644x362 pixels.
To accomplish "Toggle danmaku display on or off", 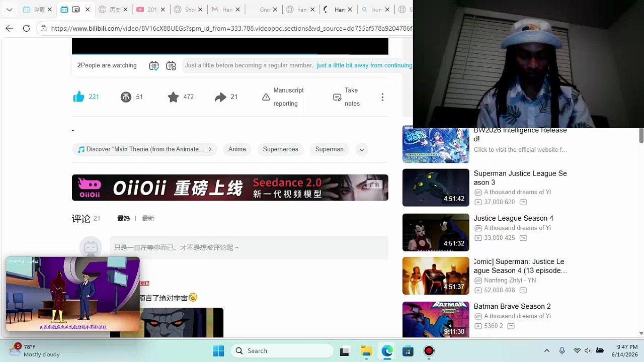I will coord(154,65).
